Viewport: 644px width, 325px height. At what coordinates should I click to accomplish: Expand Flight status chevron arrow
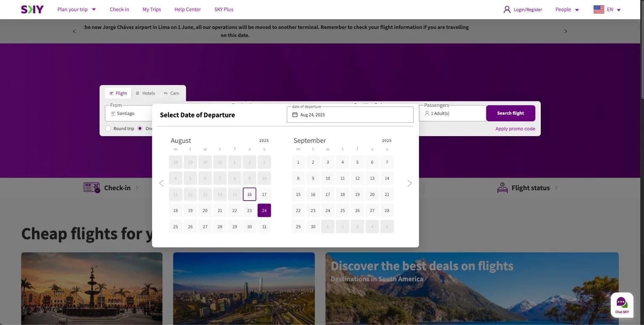coord(556,188)
